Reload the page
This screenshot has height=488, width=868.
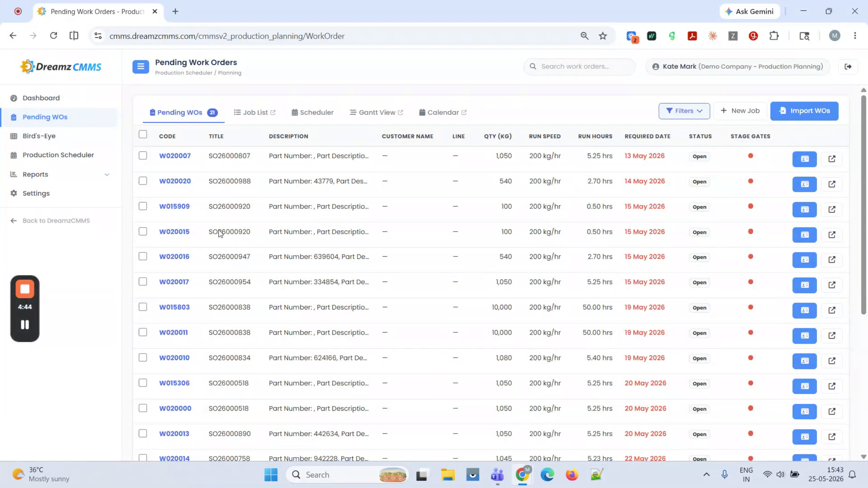(54, 35)
